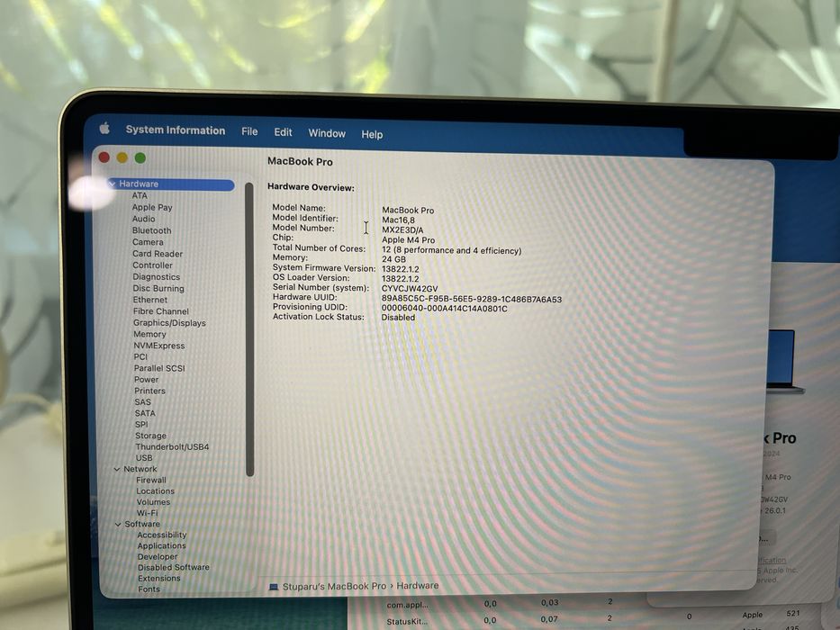Open the Help menu
The height and width of the screenshot is (630, 840).
372,134
